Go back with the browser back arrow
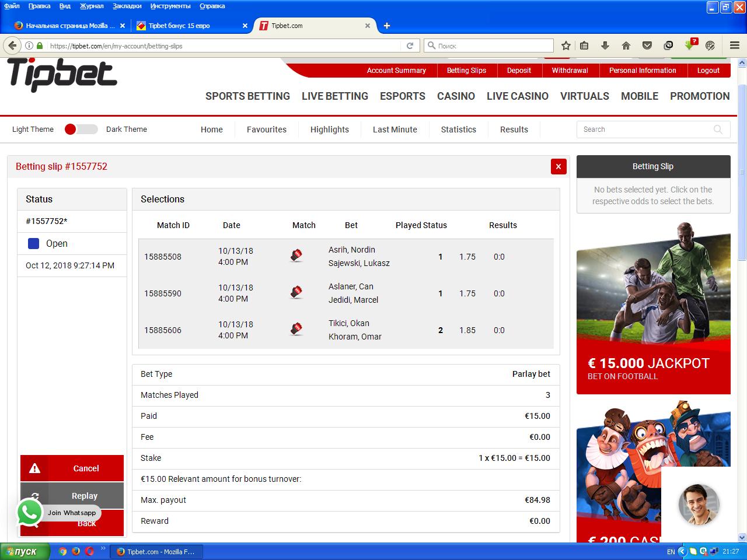Screen dimensions: 747x560 tap(12, 45)
